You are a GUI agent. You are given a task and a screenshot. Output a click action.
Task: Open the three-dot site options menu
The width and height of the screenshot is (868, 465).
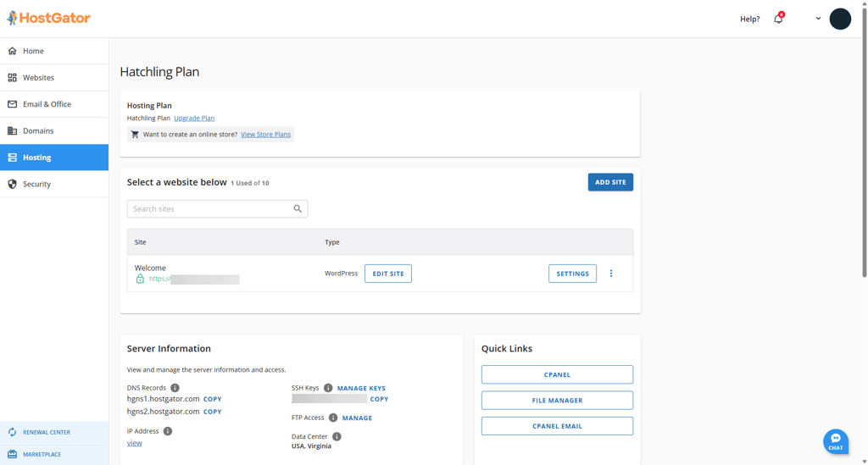click(611, 274)
